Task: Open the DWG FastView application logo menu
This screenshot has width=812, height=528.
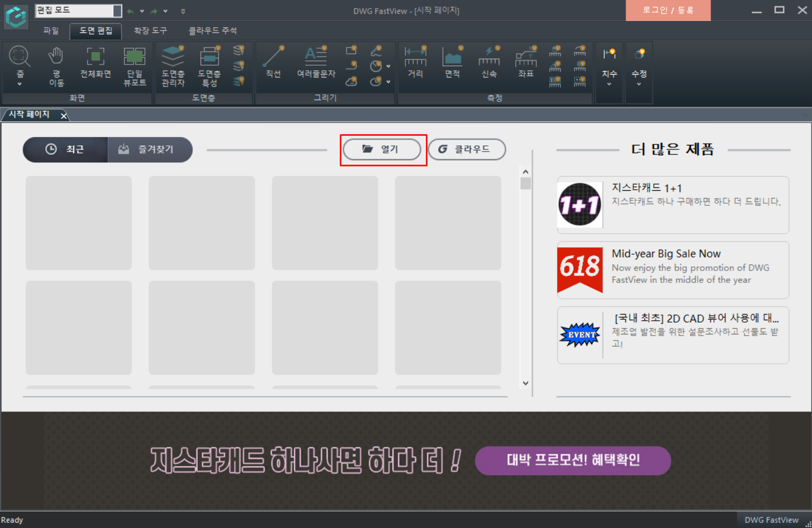Action: pyautogui.click(x=16, y=17)
